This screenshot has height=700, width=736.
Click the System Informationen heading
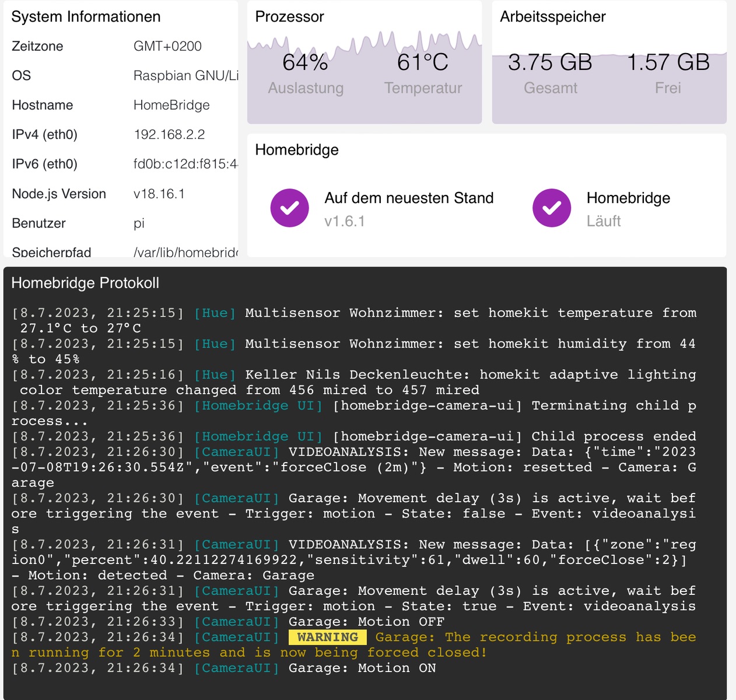pyautogui.click(x=86, y=17)
